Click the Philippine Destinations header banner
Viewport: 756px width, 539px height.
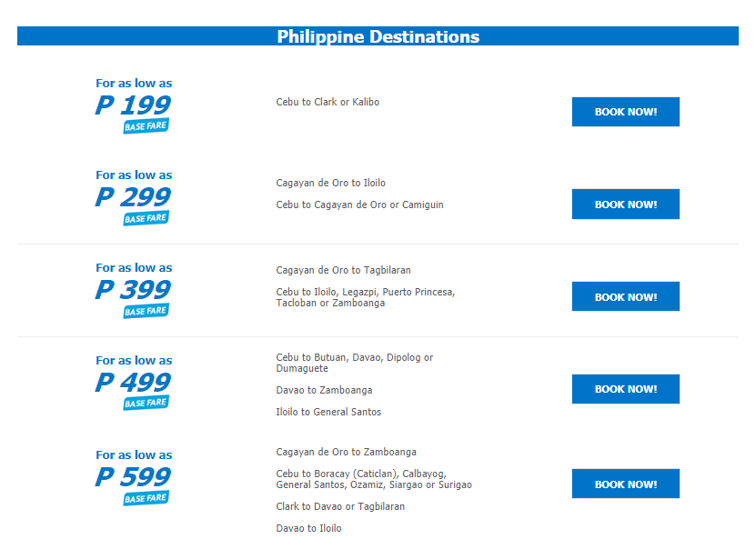378,36
